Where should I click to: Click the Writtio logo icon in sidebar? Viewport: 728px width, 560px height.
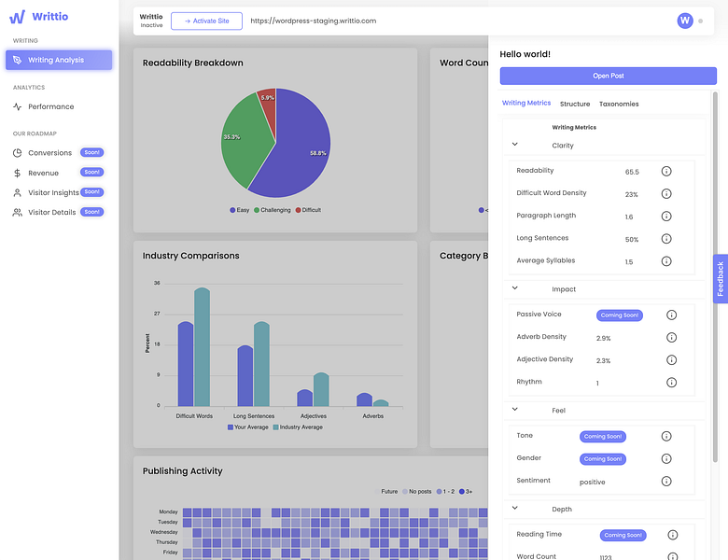17,17
